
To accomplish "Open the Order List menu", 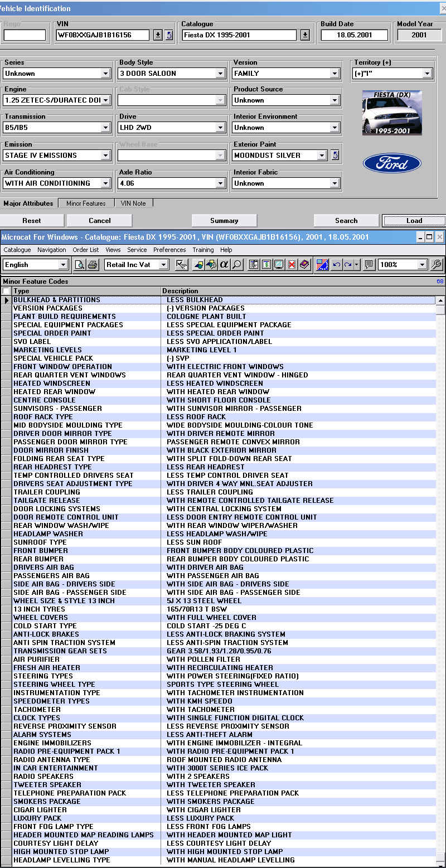I will point(86,250).
